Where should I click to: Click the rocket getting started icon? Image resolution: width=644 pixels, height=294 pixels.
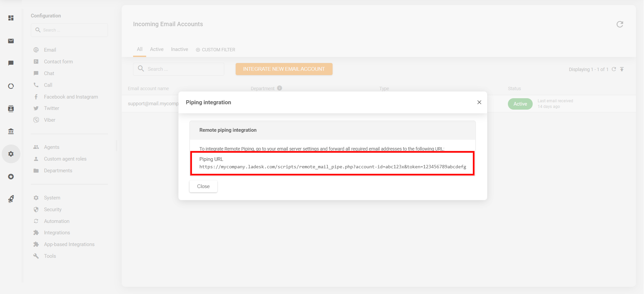(x=11, y=199)
